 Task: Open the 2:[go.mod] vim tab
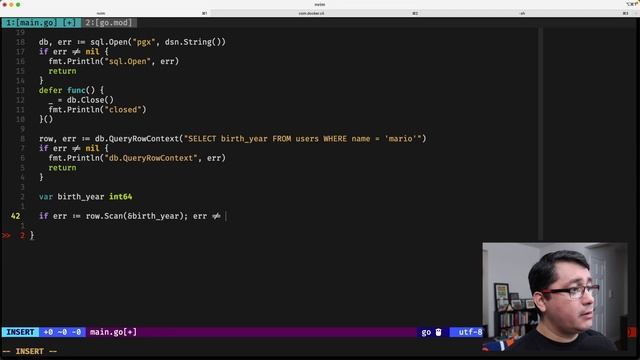point(109,22)
